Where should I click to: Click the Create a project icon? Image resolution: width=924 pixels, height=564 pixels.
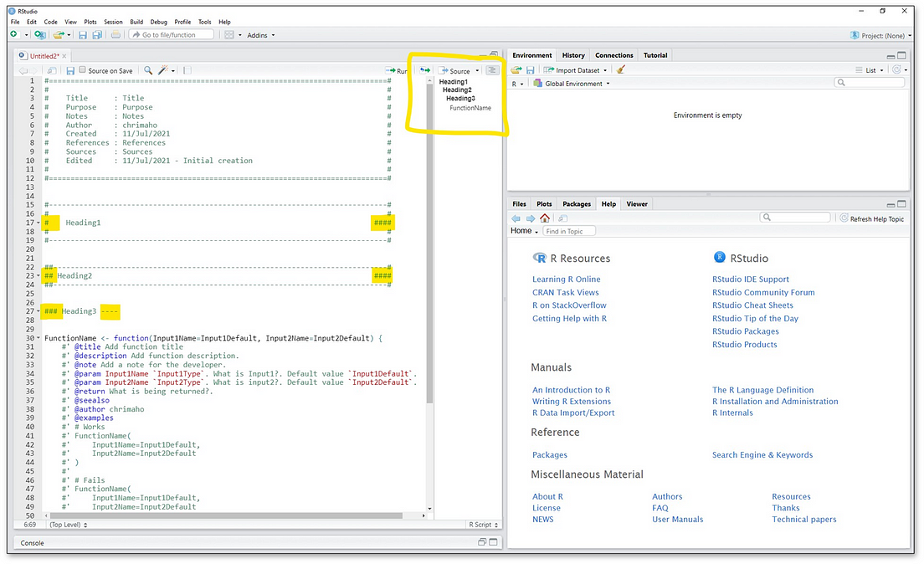pos(39,35)
